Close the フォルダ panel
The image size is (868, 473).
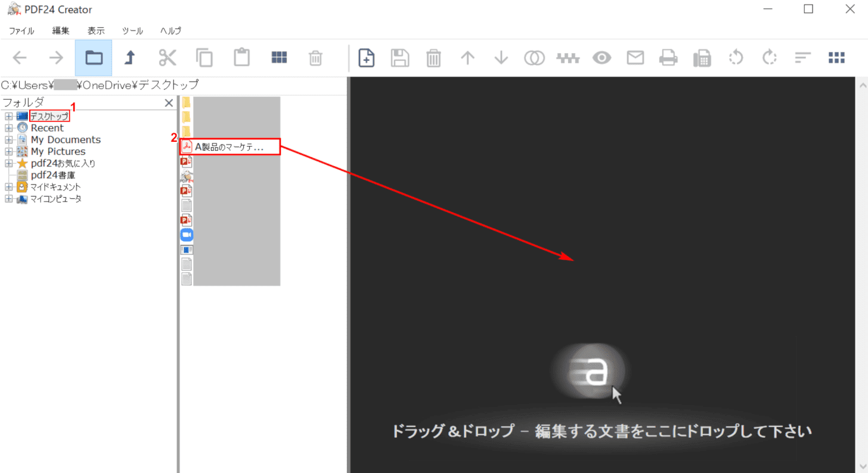pyautogui.click(x=169, y=103)
